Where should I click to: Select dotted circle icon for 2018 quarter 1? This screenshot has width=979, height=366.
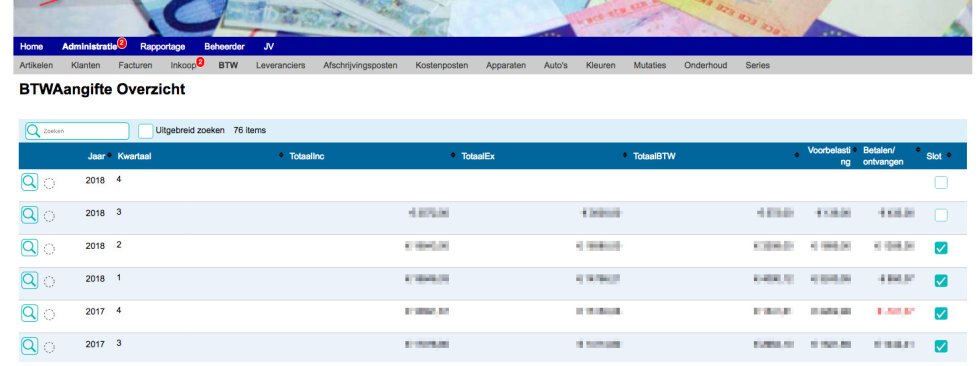(49, 282)
